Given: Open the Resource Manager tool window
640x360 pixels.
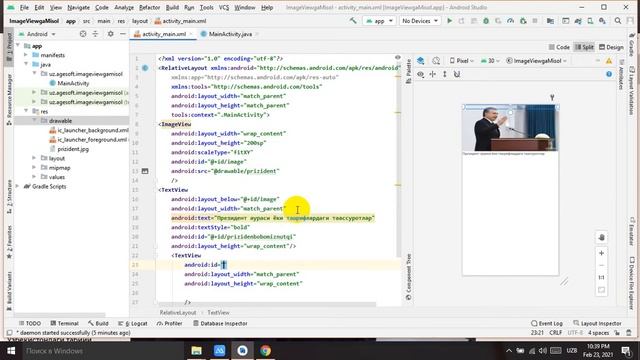Looking at the screenshot, I should 9,99.
